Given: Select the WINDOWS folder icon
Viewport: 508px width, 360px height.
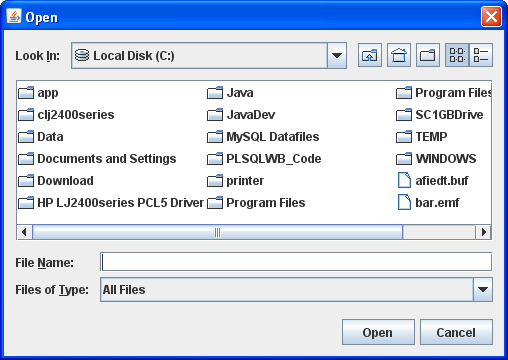Looking at the screenshot, I should (404, 159).
